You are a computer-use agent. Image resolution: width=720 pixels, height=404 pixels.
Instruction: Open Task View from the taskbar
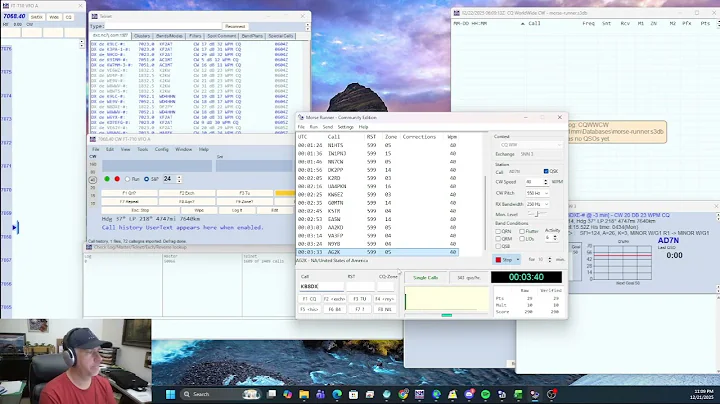pyautogui.click(x=272, y=394)
